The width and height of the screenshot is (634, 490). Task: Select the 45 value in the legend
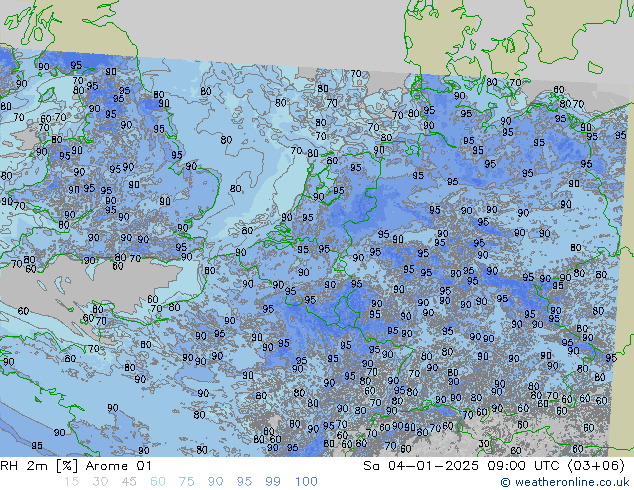[x=129, y=482]
